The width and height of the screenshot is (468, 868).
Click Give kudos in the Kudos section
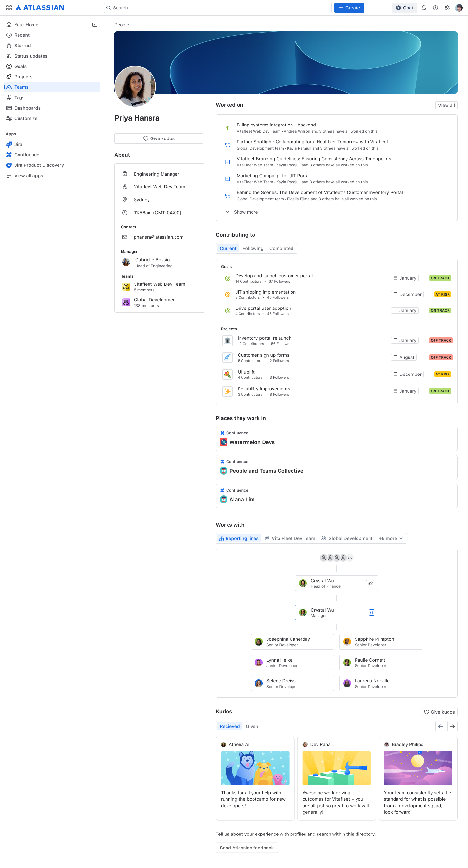439,712
